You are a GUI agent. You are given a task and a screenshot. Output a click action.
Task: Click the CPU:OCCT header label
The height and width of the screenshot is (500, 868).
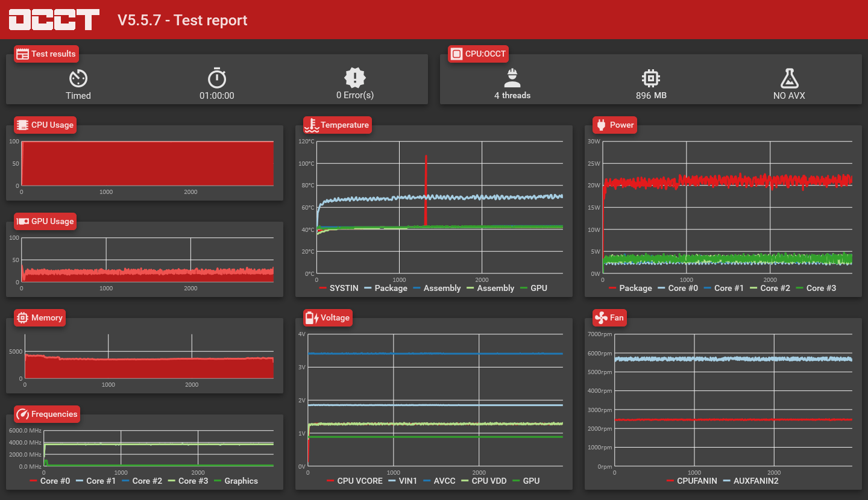click(479, 54)
